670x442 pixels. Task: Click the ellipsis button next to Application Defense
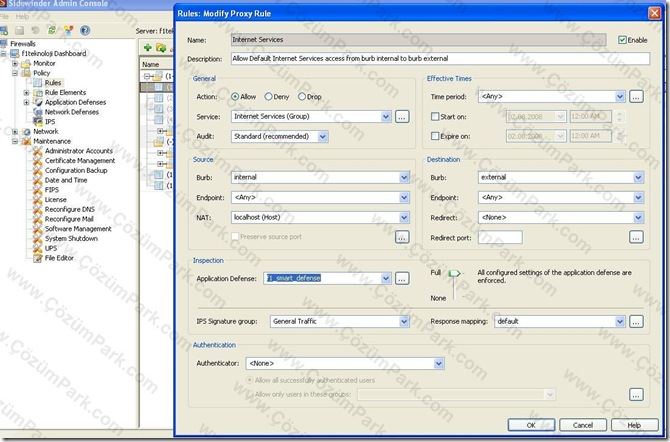click(402, 278)
